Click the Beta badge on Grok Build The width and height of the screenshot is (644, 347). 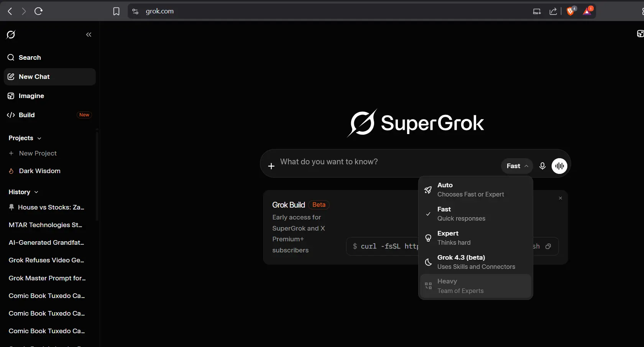[319, 205]
